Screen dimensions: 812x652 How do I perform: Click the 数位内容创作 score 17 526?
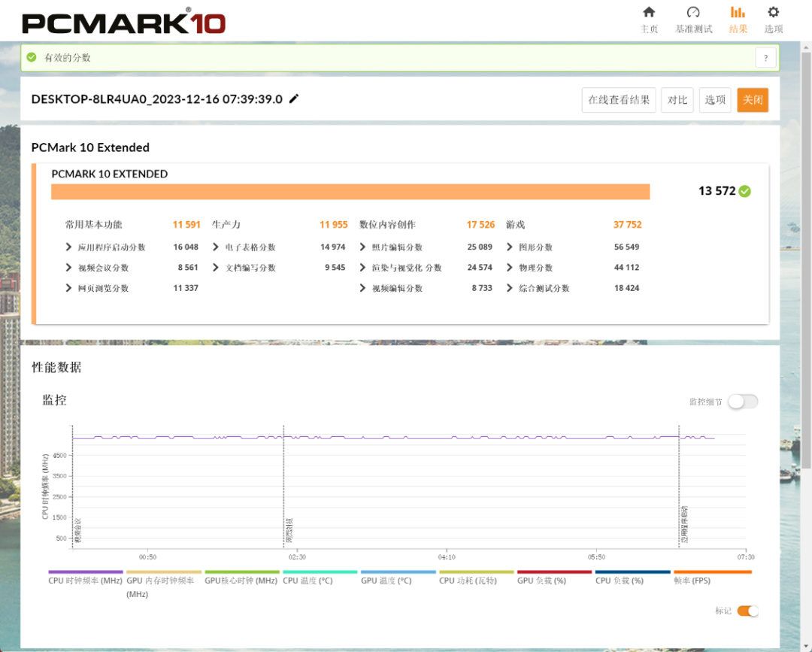pyautogui.click(x=480, y=225)
